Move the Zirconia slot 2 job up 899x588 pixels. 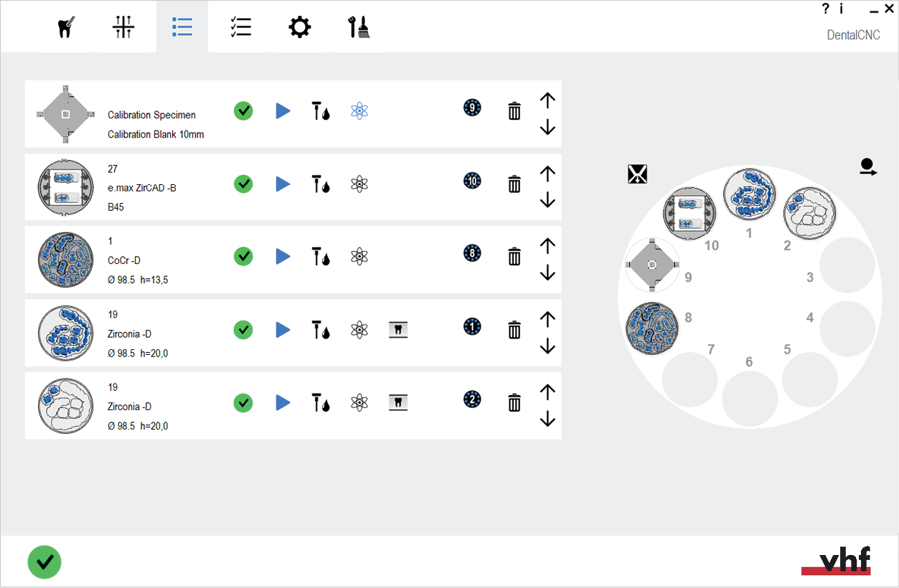(547, 392)
